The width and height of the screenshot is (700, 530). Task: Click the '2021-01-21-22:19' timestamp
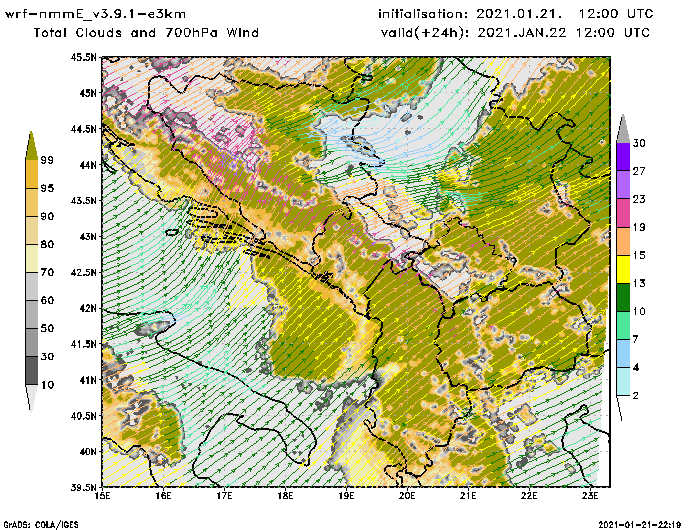[639, 524]
